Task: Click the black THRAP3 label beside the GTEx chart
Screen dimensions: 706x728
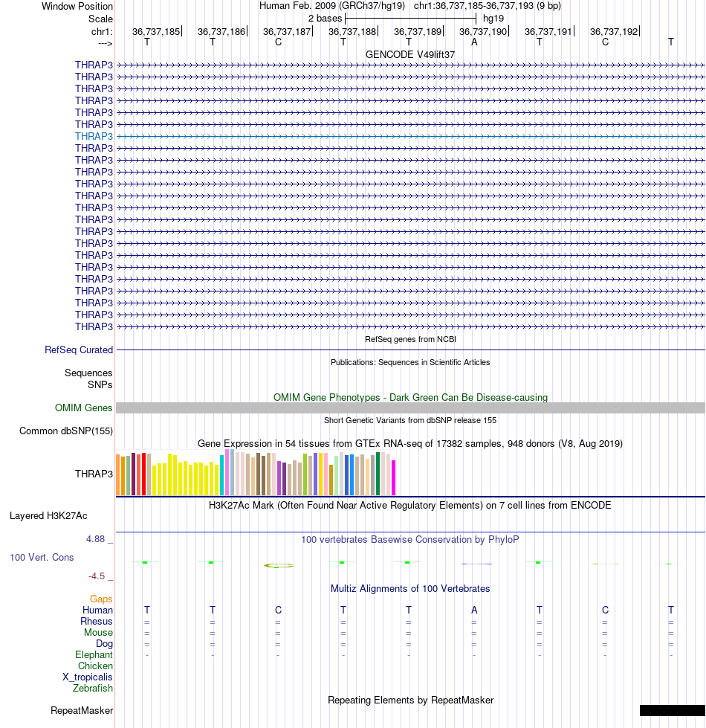Action: coord(94,474)
